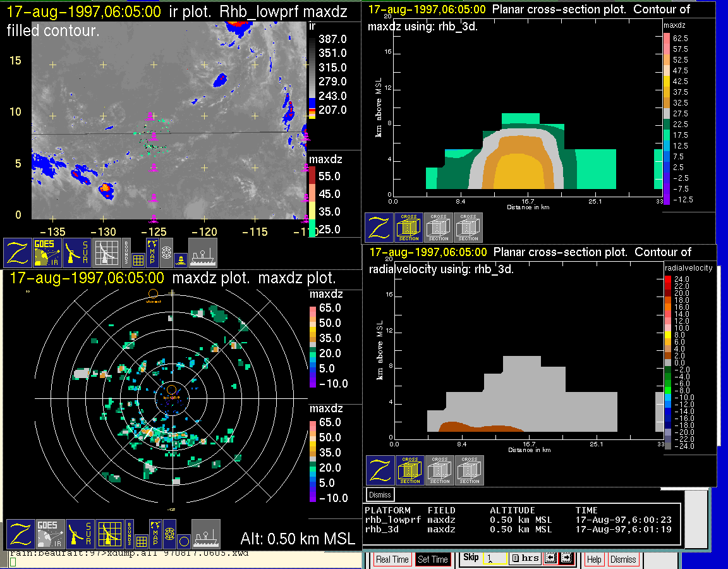Step time forward with right arrow button
Image resolution: width=728 pixels, height=569 pixels.
[566, 559]
